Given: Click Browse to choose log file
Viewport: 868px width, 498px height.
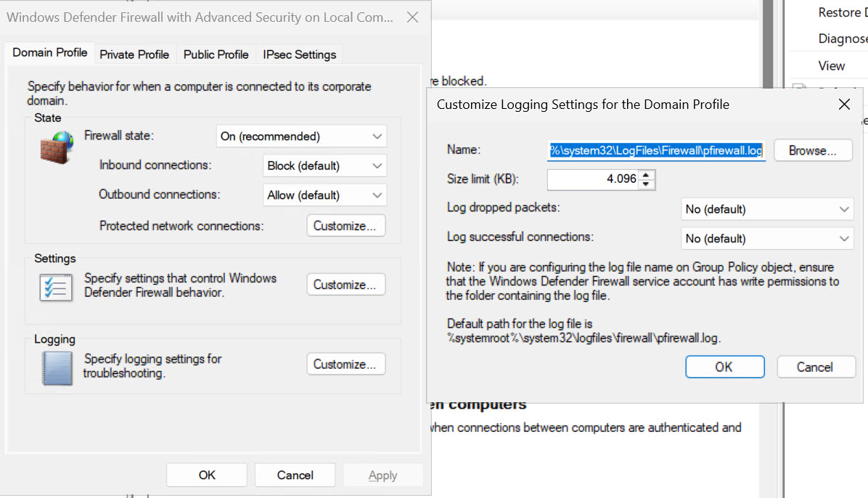Looking at the screenshot, I should coord(813,150).
